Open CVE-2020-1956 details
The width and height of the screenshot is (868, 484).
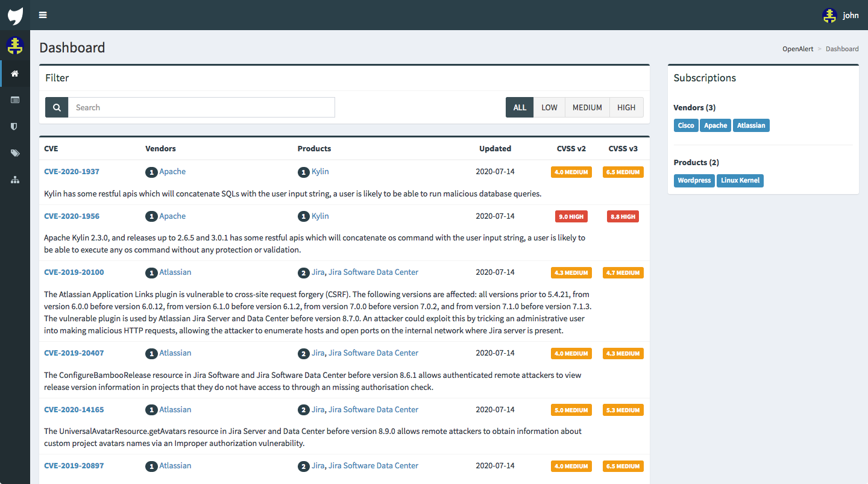72,216
